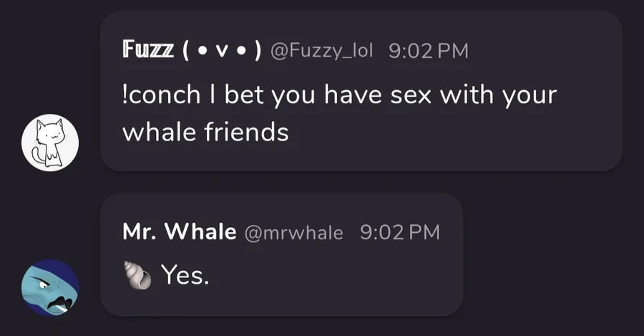Click the kaomoji face in Fuzz's name
Screen dimensions: 644x336
[x=222, y=51]
